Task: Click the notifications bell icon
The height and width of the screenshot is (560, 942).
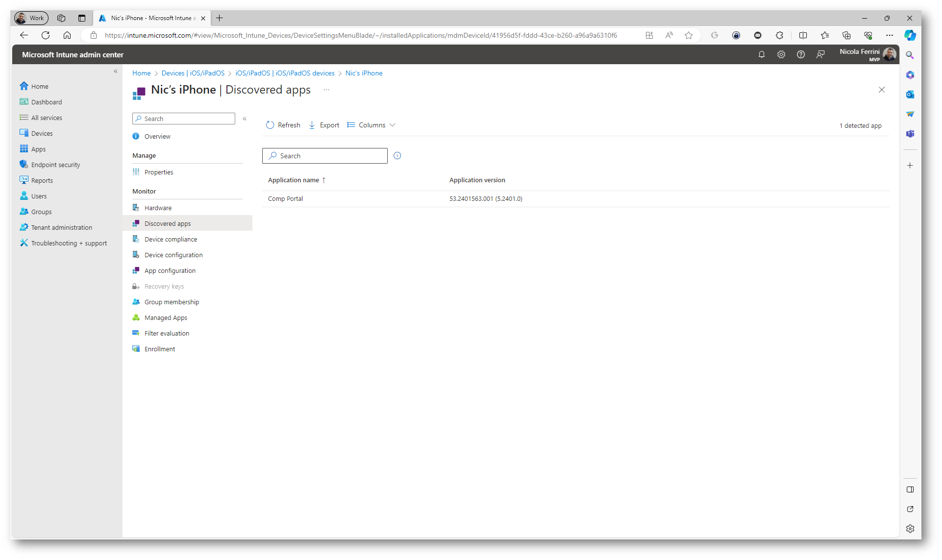Action: click(762, 54)
